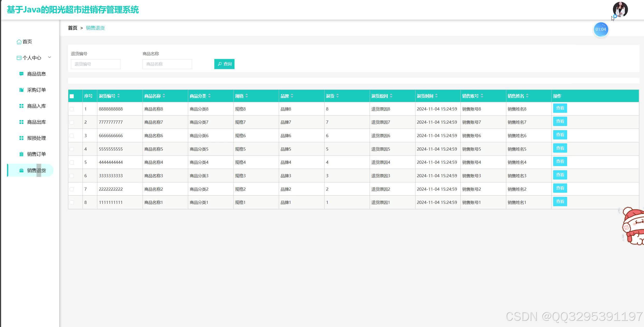Image resolution: width=644 pixels, height=327 pixels.
Task: Click the mascot sticker at right edge
Action: (633, 226)
